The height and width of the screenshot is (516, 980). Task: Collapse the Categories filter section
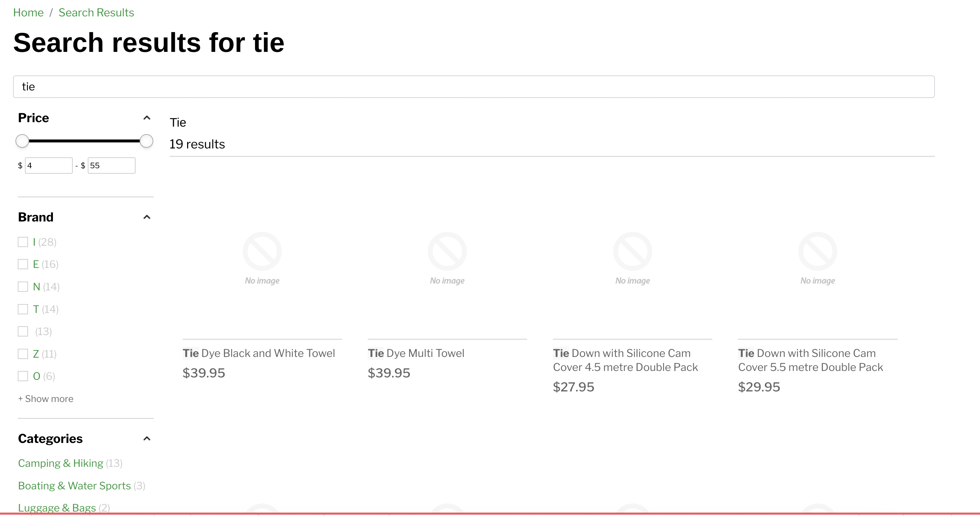point(147,439)
